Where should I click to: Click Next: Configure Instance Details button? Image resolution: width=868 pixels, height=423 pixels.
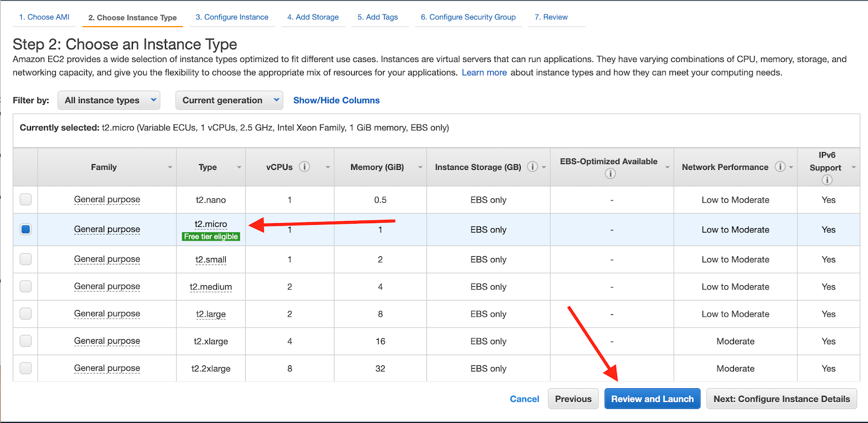782,399
